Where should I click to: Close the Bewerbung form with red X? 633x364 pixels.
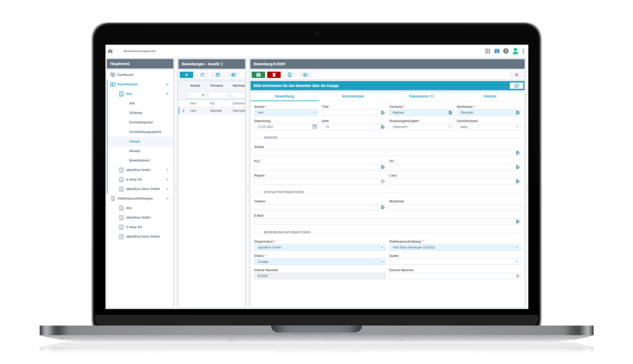516,75
